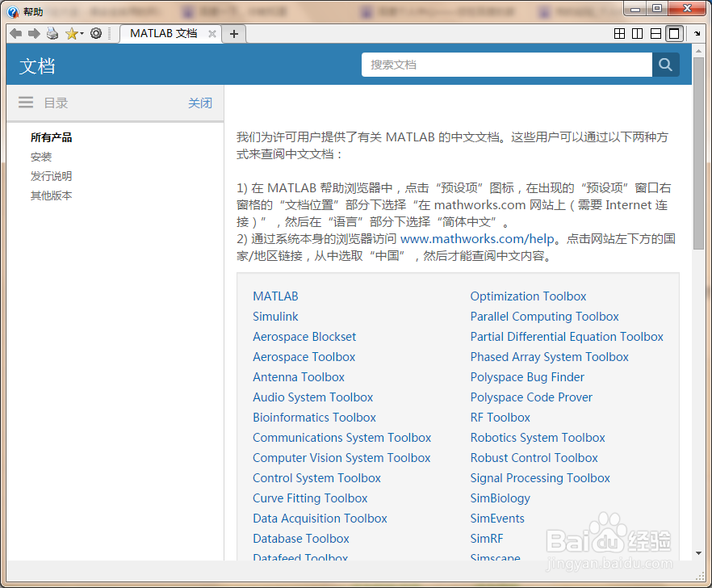
Task: Open Parallel Computing Toolbox link
Action: pyautogui.click(x=544, y=317)
